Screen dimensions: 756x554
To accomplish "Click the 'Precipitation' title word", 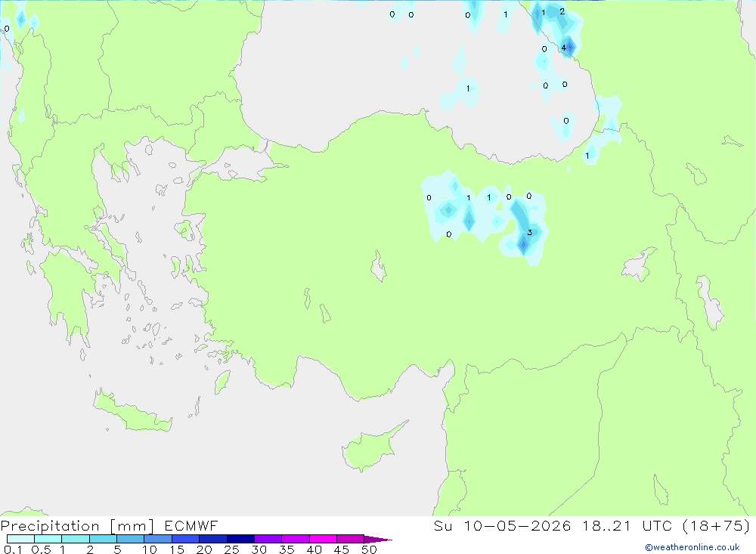I will click(50, 526).
